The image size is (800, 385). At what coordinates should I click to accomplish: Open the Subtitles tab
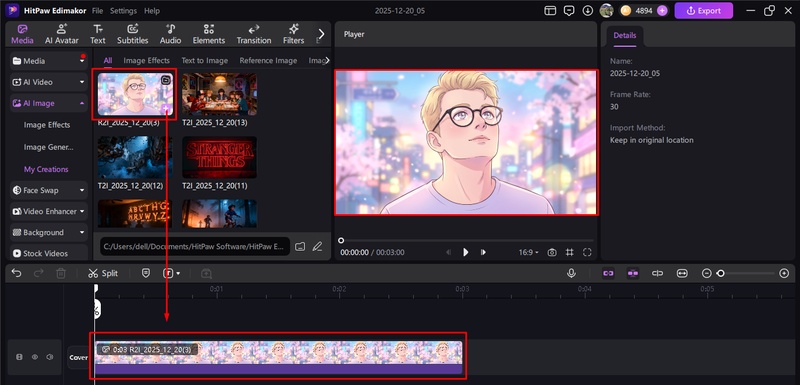point(133,34)
